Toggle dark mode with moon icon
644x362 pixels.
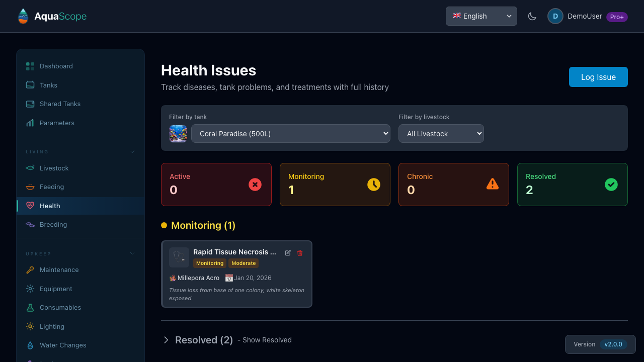coord(532,16)
